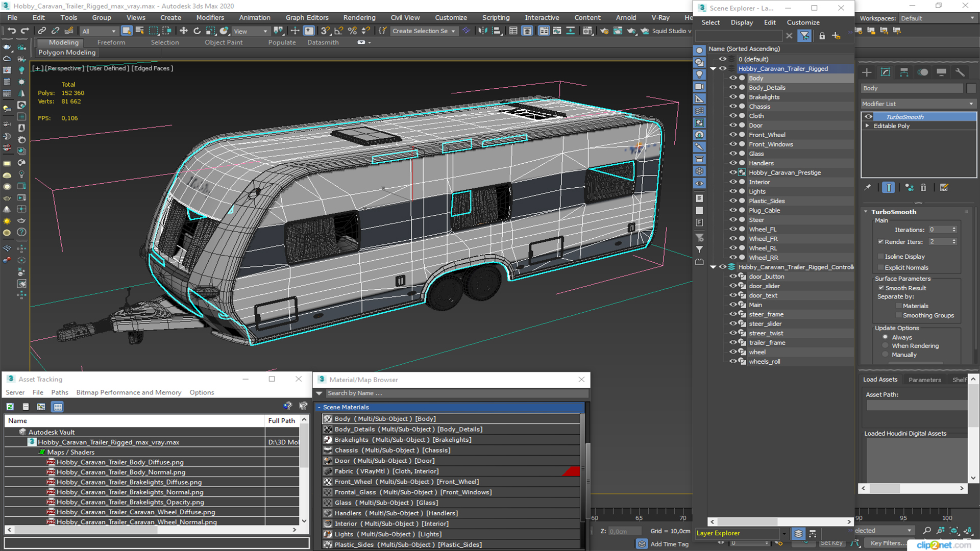Open the reference coordinate View dropdown
This screenshot has height=551, width=980.
(x=251, y=31)
